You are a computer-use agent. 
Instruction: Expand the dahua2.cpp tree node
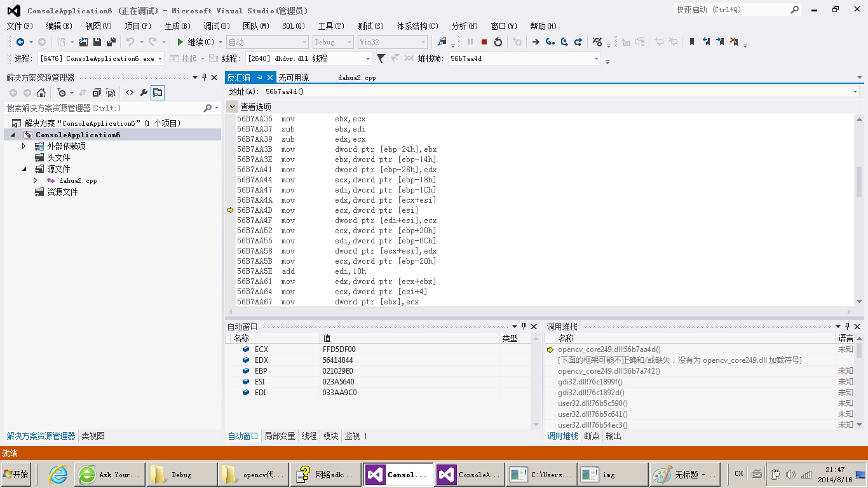(36, 180)
